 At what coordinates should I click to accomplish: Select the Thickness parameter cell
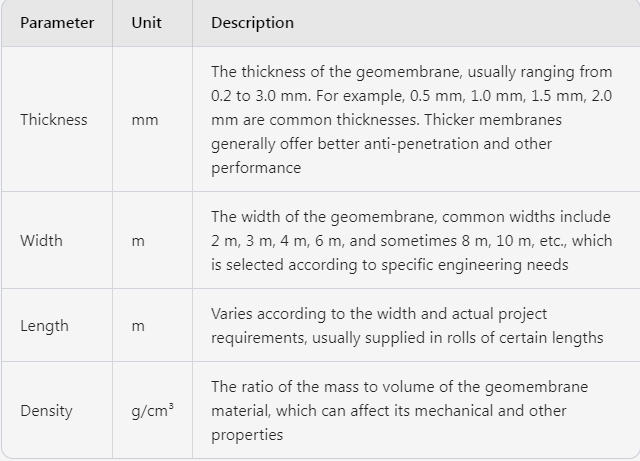54,119
